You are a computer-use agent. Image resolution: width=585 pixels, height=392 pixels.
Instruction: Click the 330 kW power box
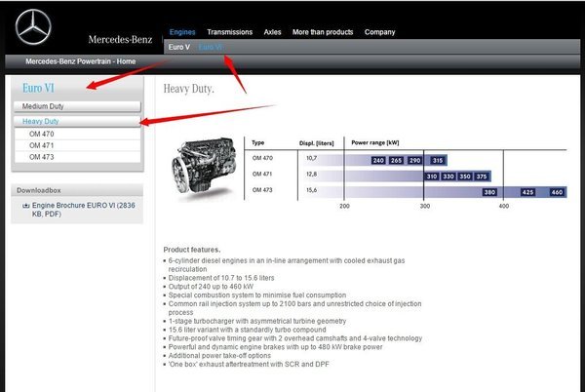click(x=448, y=176)
